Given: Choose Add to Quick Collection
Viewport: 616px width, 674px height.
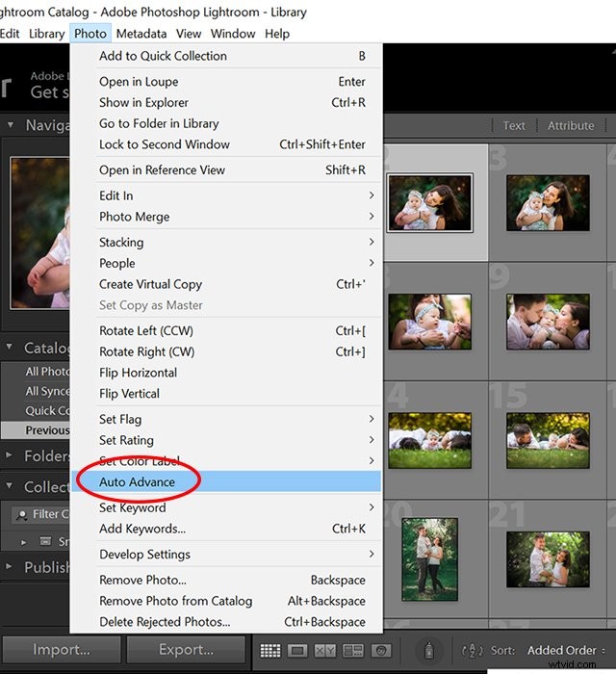Looking at the screenshot, I should pyautogui.click(x=226, y=56).
